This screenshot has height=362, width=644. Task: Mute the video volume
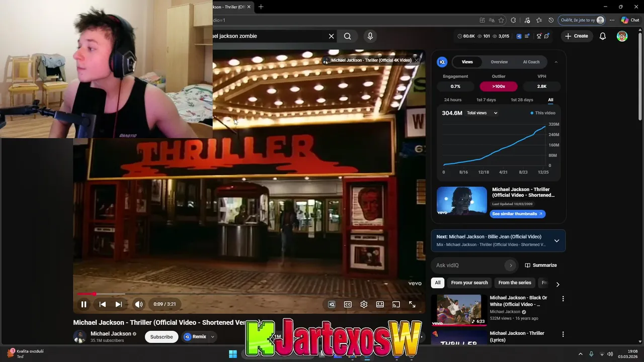(x=139, y=304)
